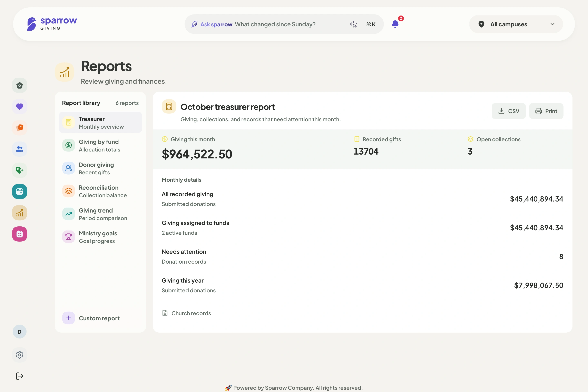Click the plus icon for Custom report
The width and height of the screenshot is (588, 392).
tap(69, 318)
